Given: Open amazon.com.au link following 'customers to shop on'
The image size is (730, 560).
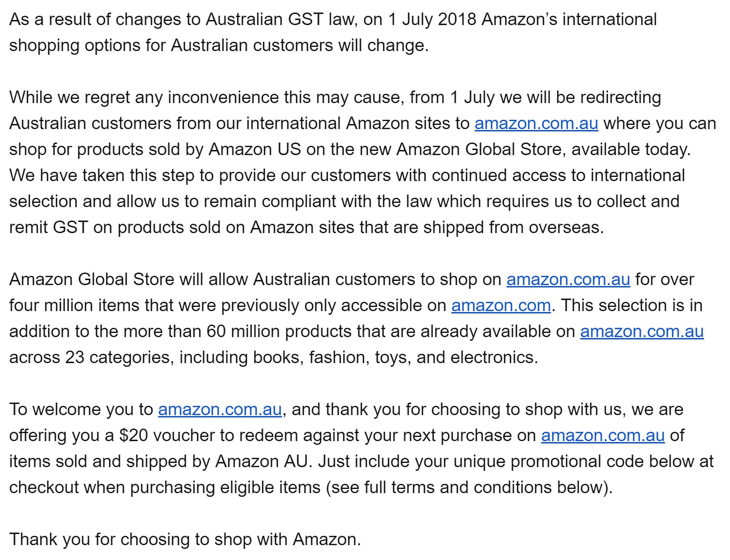Looking at the screenshot, I should coord(568,280).
